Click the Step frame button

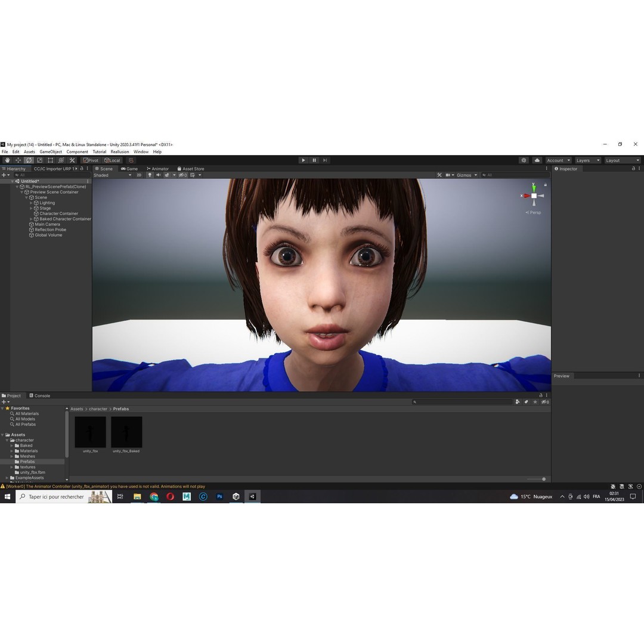(325, 160)
